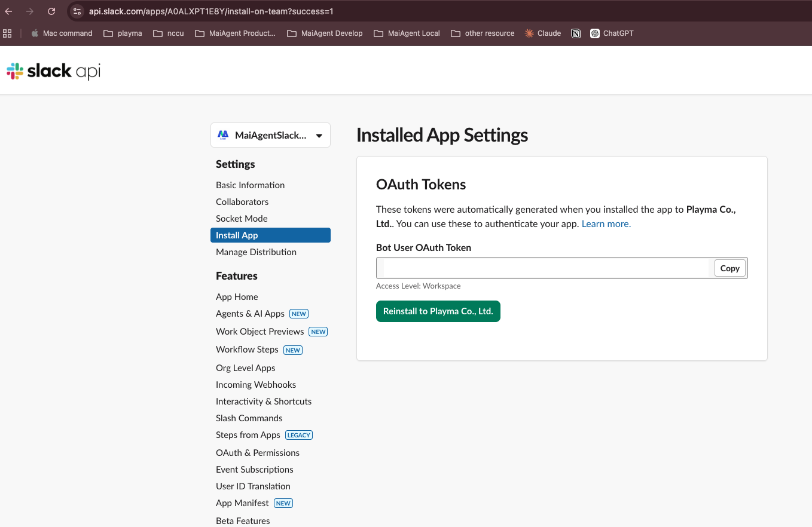This screenshot has width=812, height=527.
Task: Reload the page with browser refresh icon
Action: point(51,11)
